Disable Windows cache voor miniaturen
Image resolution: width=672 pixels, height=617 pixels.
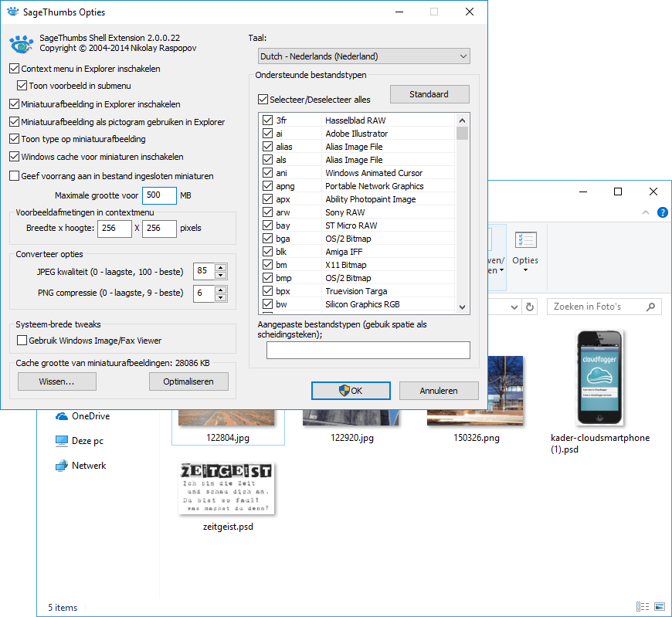(14, 157)
